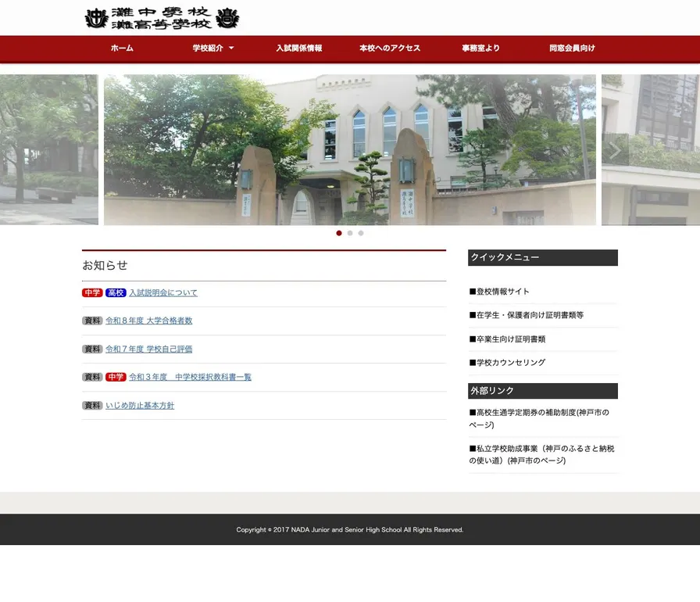This screenshot has width=700, height=602.
Task: Click the 外部リンク header bar
Action: tap(543, 391)
